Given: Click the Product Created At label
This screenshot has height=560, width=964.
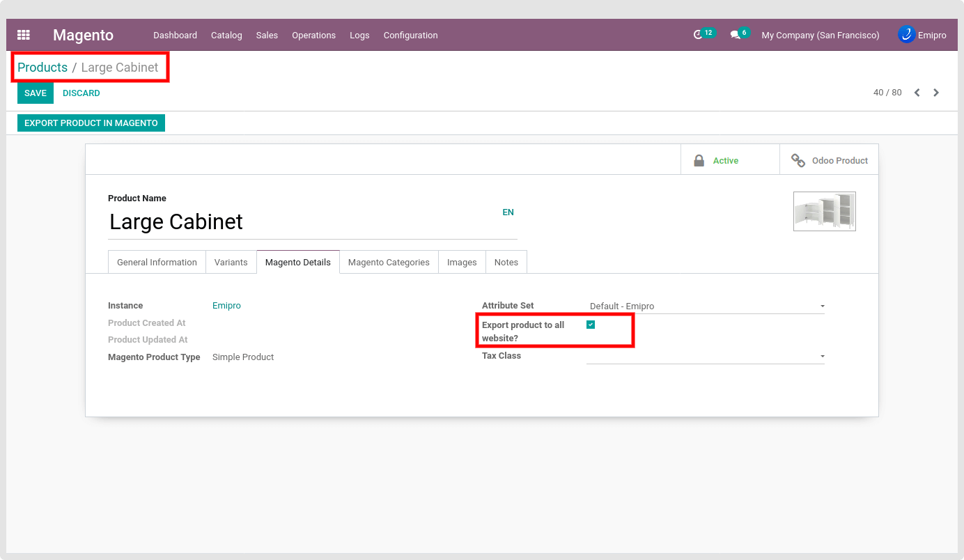Looking at the screenshot, I should 147,323.
